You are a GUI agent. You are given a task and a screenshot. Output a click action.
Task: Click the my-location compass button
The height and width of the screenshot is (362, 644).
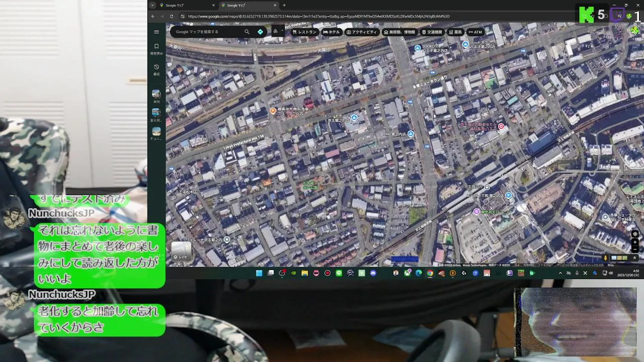[635, 234]
